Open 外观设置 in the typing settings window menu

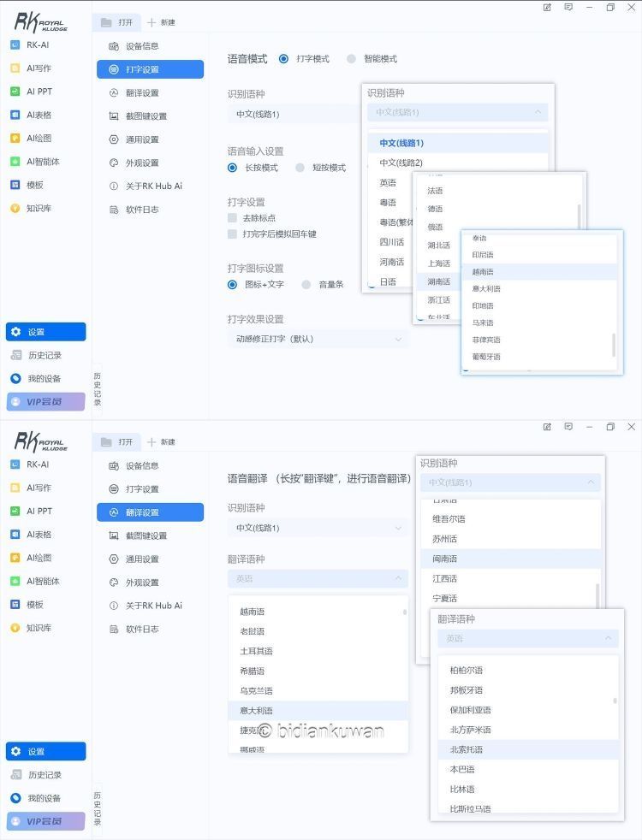click(142, 163)
